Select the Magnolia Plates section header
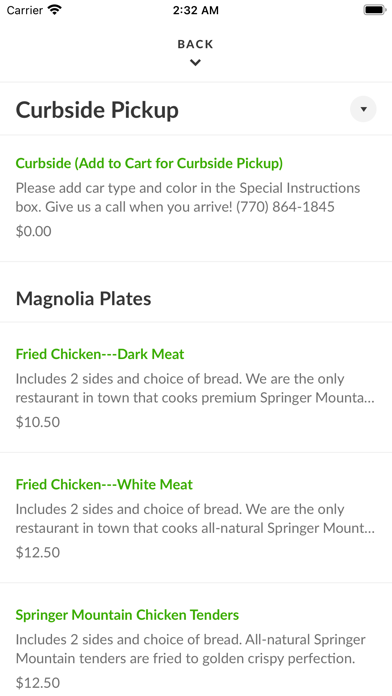This screenshot has height=696, width=392. tap(83, 299)
